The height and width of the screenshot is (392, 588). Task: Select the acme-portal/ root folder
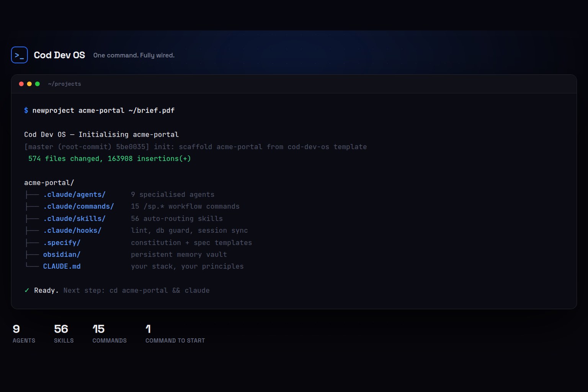click(49, 183)
